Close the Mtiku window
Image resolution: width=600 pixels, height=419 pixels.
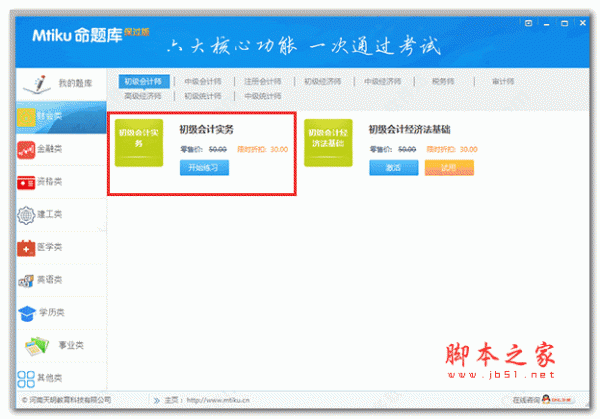point(583,23)
